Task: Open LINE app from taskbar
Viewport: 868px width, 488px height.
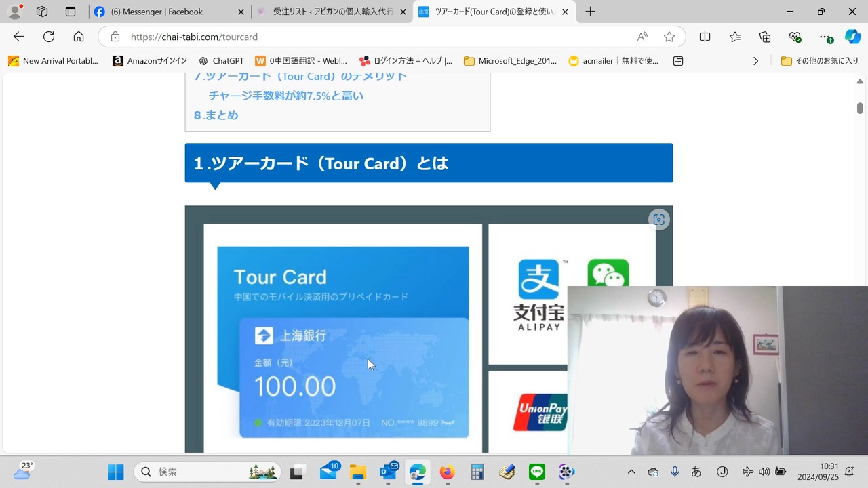Action: coord(536,472)
